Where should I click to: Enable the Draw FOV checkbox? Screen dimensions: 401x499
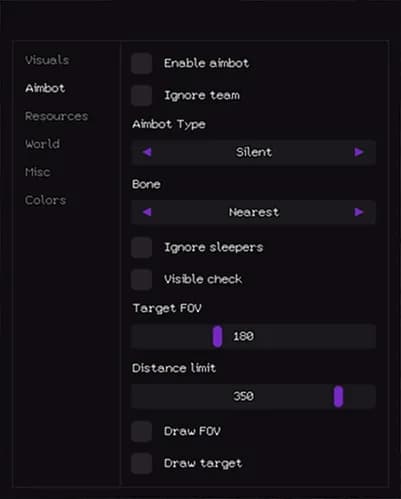pyautogui.click(x=142, y=431)
